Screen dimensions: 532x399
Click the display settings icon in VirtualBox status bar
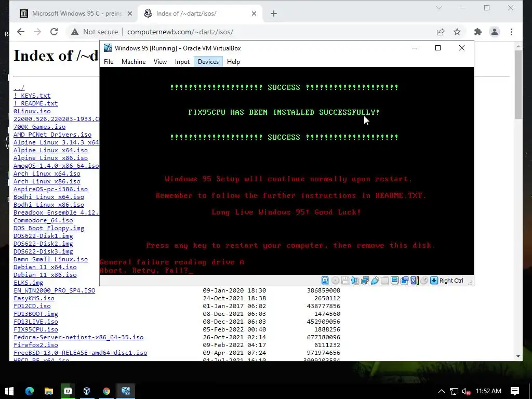395,280
